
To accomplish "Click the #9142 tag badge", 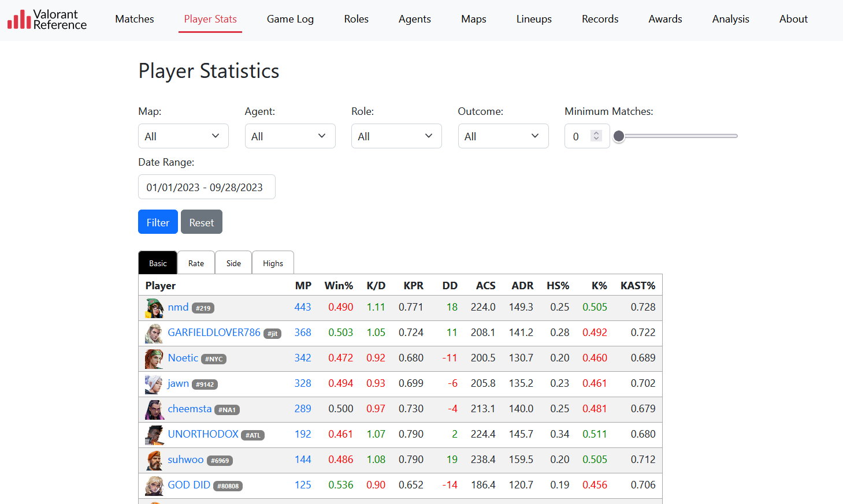I will (205, 384).
